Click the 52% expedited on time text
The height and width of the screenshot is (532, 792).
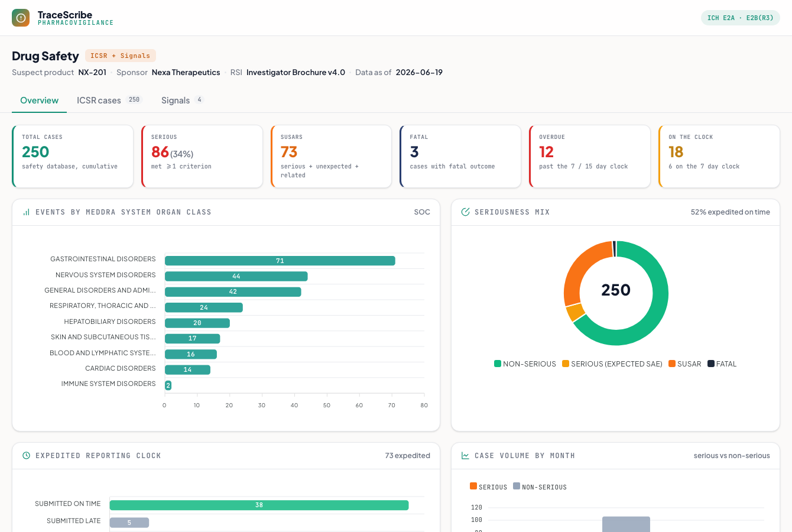(730, 212)
